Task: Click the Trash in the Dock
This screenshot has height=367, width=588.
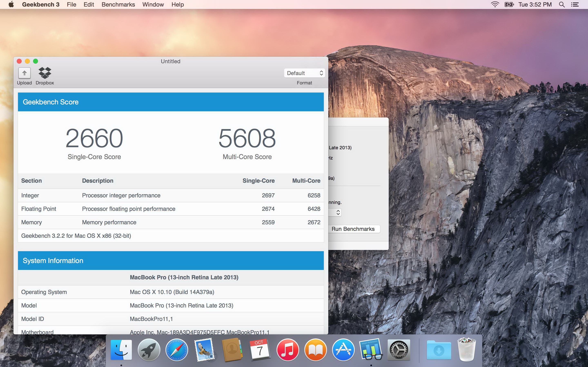Action: pos(466,350)
